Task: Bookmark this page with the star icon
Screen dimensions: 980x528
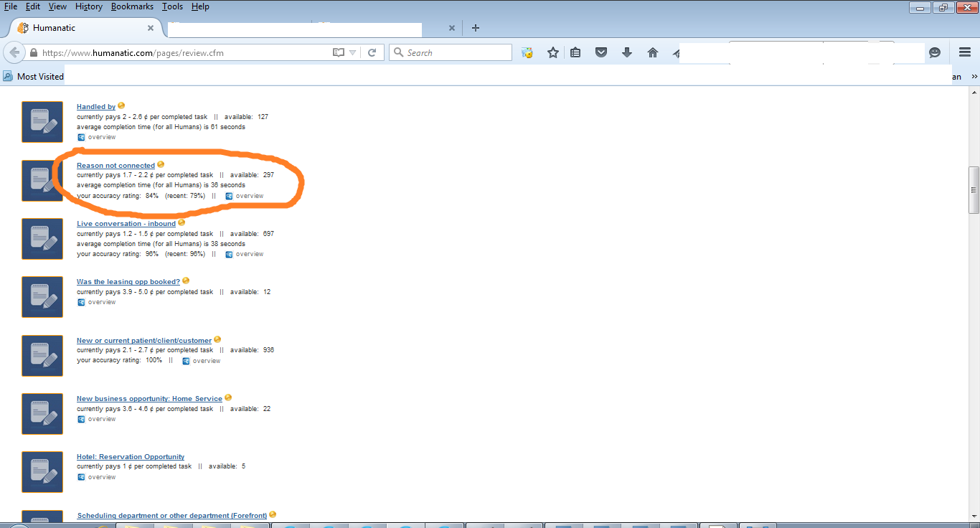Action: pos(552,52)
